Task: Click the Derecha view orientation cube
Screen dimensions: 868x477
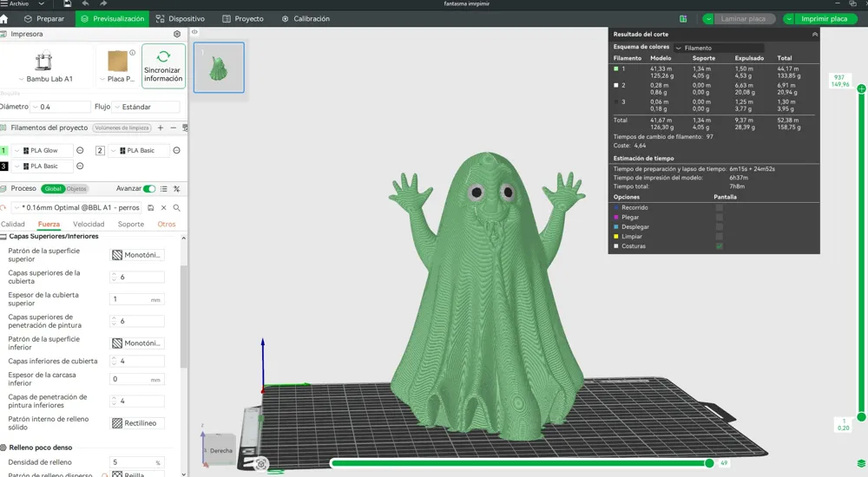Action: (220, 450)
